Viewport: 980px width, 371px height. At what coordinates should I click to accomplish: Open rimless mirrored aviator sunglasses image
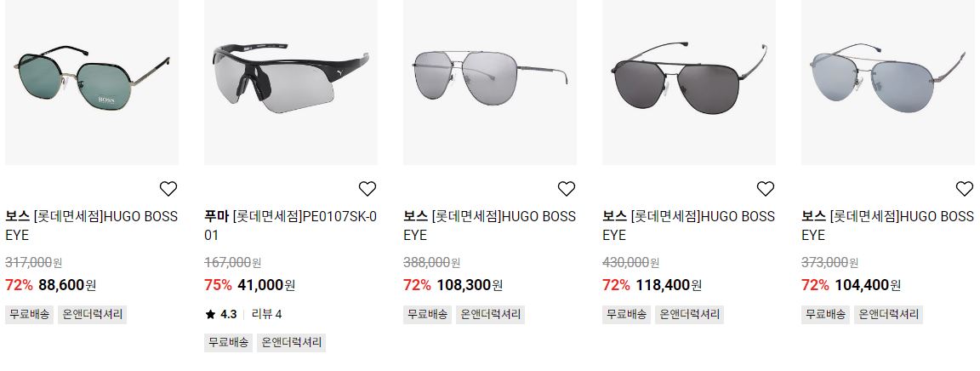pos(888,82)
